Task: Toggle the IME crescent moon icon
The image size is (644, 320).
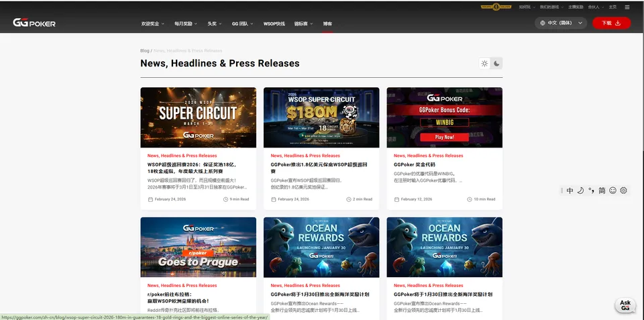Action: click(x=580, y=191)
